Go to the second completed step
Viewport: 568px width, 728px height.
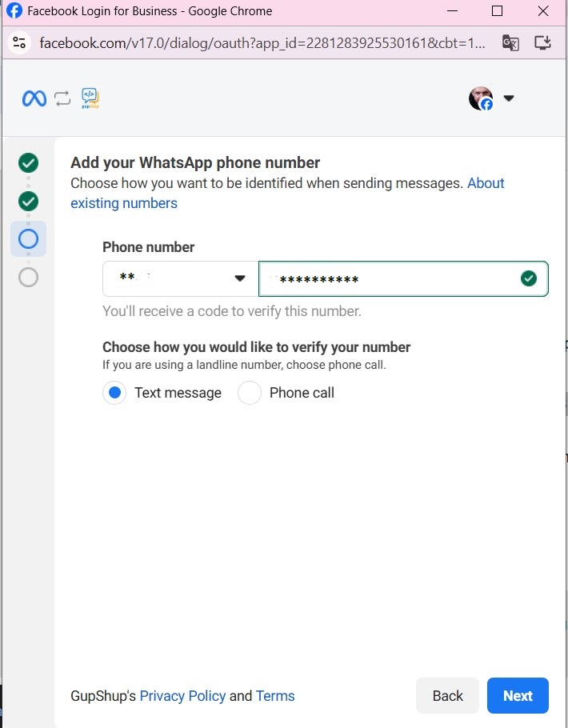28,201
